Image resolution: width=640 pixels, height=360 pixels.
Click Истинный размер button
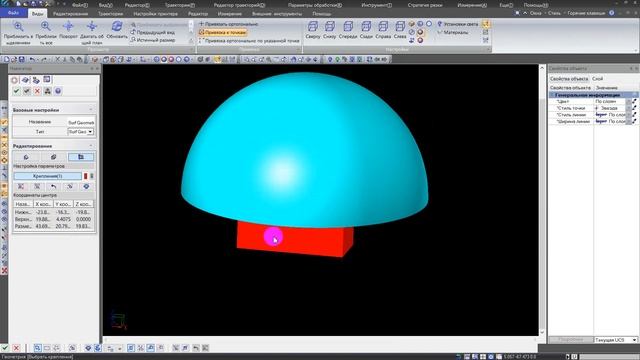[x=153, y=40]
